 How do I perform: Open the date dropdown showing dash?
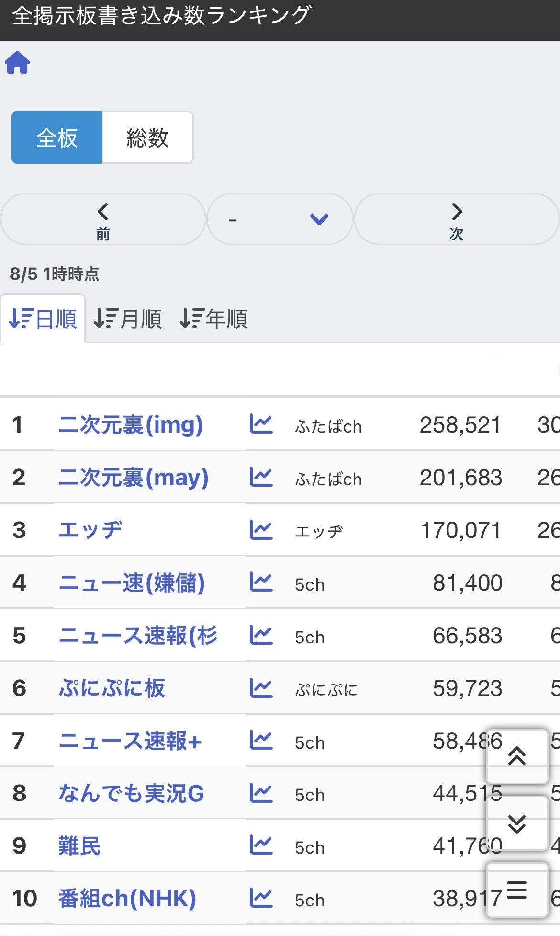click(x=280, y=219)
